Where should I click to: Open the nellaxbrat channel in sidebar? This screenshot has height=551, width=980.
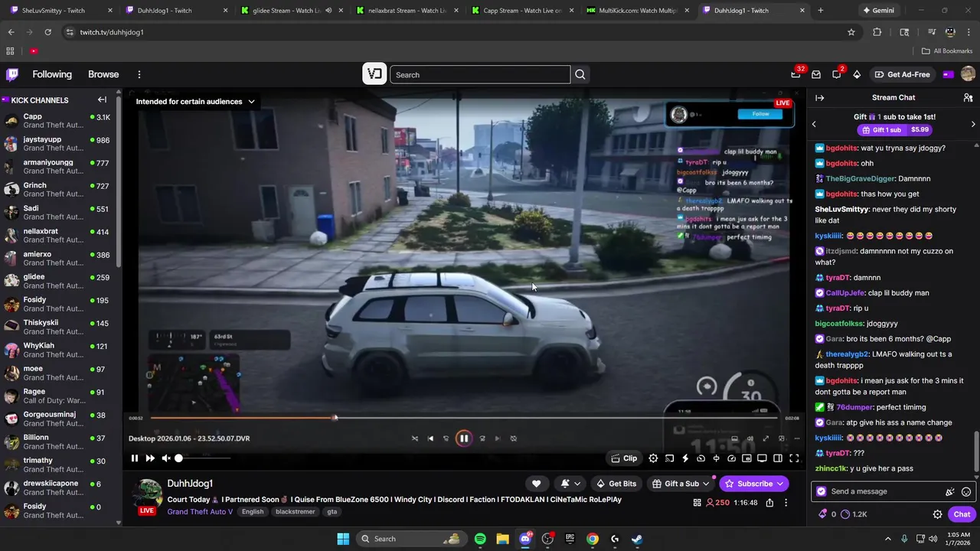click(x=60, y=235)
